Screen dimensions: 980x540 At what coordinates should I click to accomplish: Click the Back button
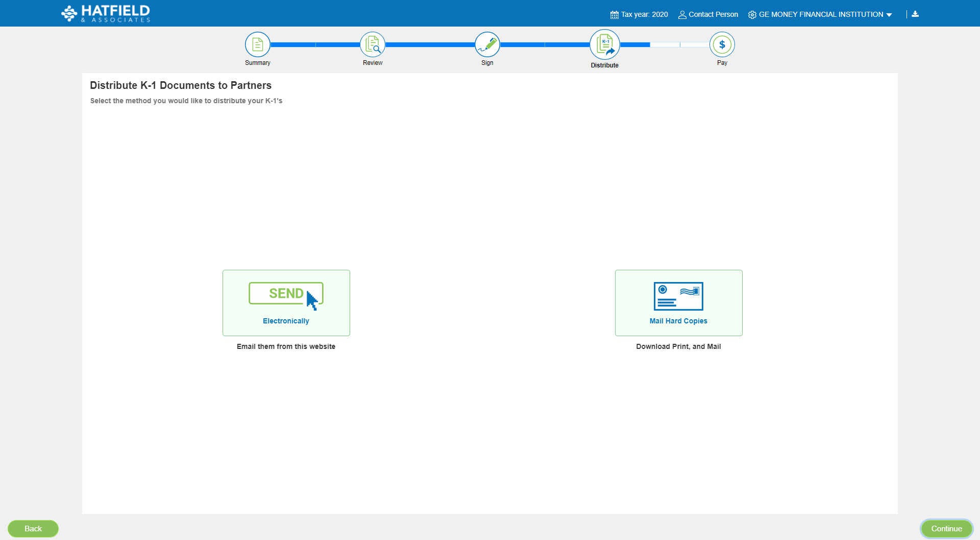(33, 529)
